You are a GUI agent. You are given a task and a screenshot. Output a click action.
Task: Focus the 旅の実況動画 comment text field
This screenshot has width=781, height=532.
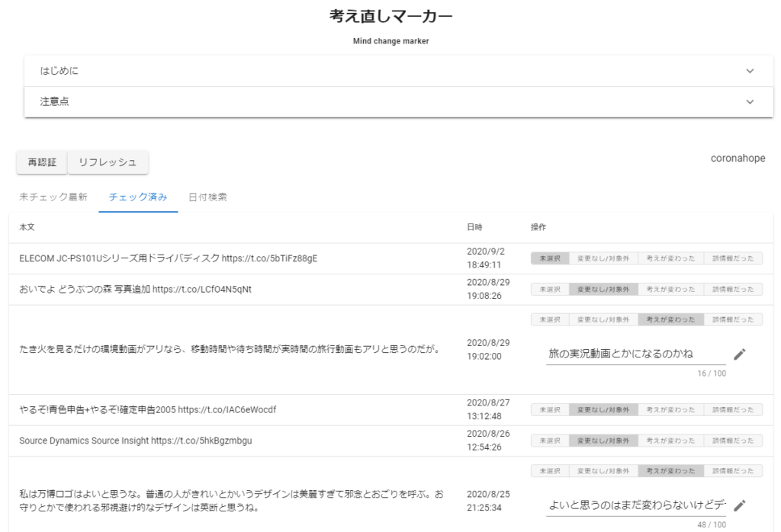coord(635,354)
